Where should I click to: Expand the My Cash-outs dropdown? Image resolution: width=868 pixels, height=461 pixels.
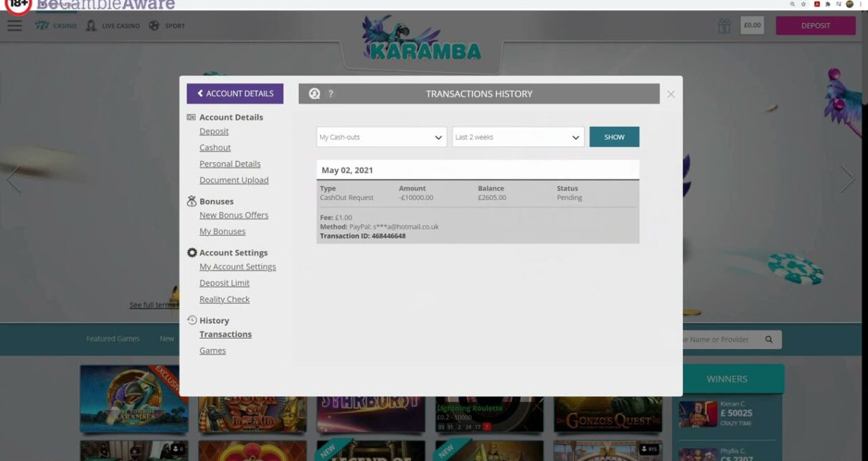pyautogui.click(x=382, y=137)
